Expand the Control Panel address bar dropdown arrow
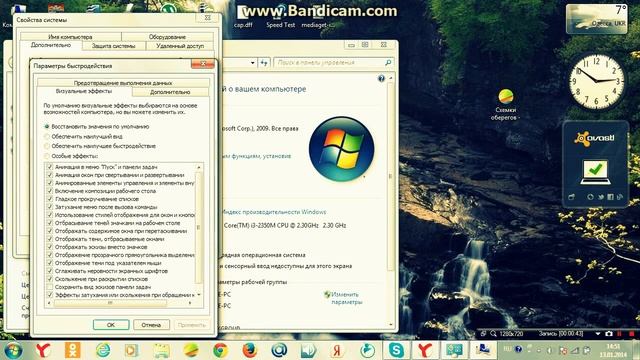The image size is (640, 360). [x=253, y=63]
